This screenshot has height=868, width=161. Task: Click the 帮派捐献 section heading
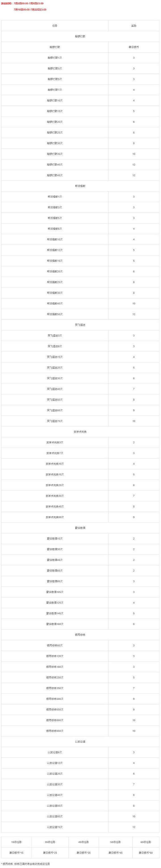[80, 186]
